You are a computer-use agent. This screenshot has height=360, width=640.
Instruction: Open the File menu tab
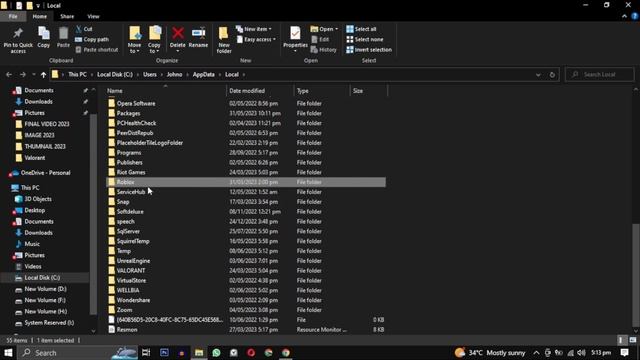(13, 16)
